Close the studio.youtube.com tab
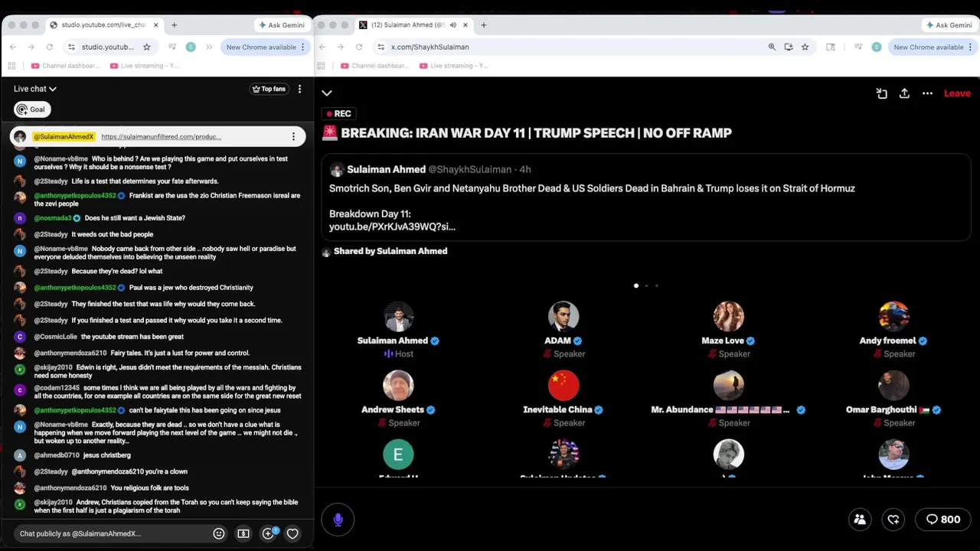Image resolution: width=980 pixels, height=551 pixels. click(x=156, y=25)
